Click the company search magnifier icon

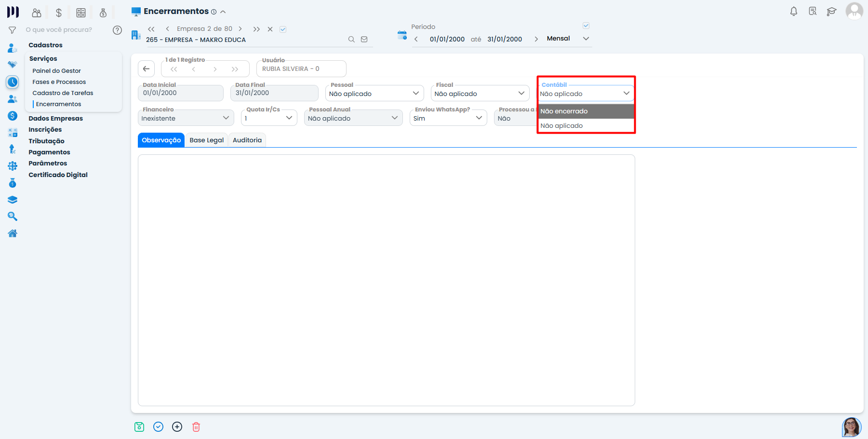click(x=351, y=40)
